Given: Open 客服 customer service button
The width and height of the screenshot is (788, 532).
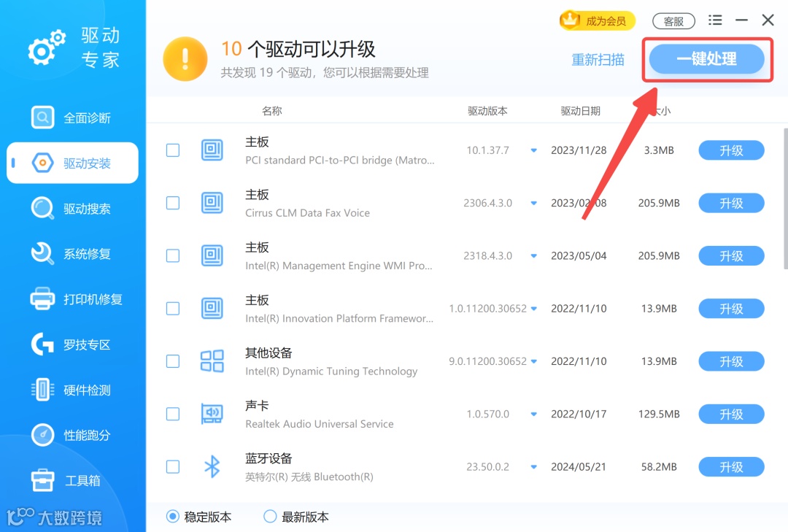Looking at the screenshot, I should click(x=673, y=21).
